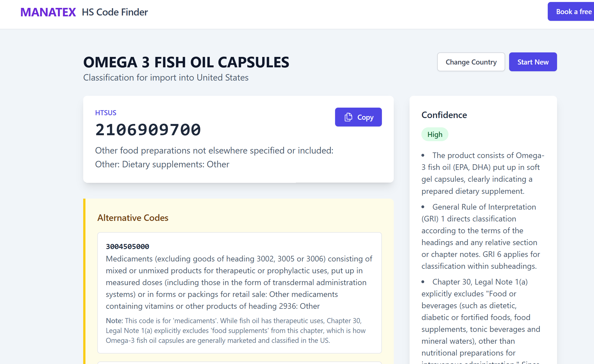Viewport: 594px width, 364px height.
Task: Click the Confidence panel heading
Action: [444, 115]
